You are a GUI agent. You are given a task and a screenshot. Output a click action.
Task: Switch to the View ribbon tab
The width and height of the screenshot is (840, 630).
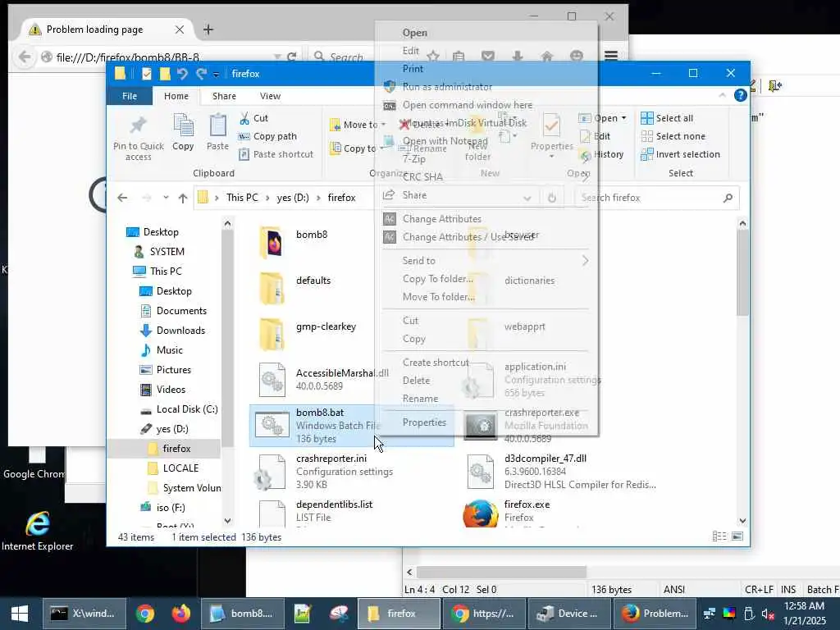coord(270,96)
